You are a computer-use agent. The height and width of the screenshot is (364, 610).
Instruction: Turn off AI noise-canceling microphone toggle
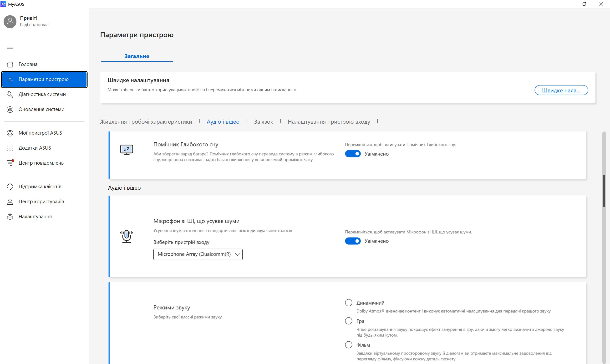coord(352,241)
